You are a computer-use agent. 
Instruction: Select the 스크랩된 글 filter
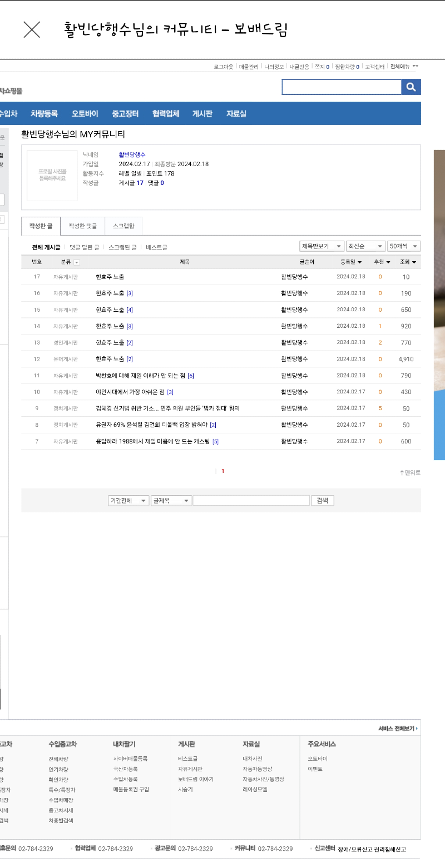(122, 247)
